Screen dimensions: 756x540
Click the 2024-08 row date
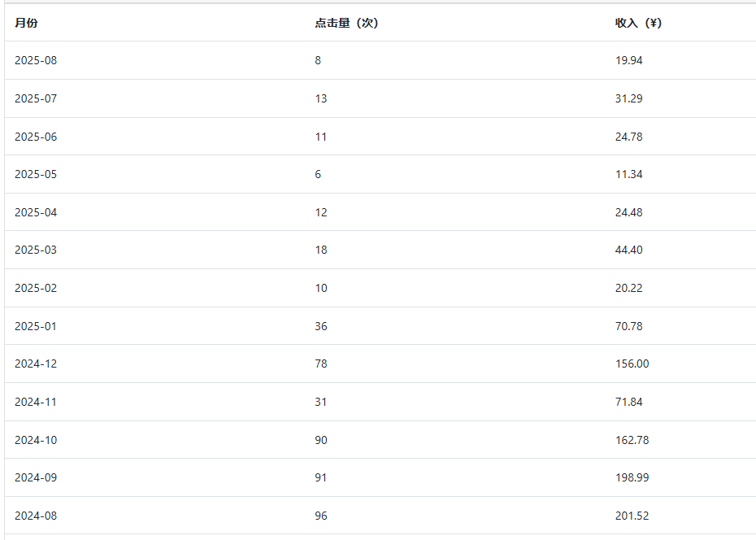36,516
